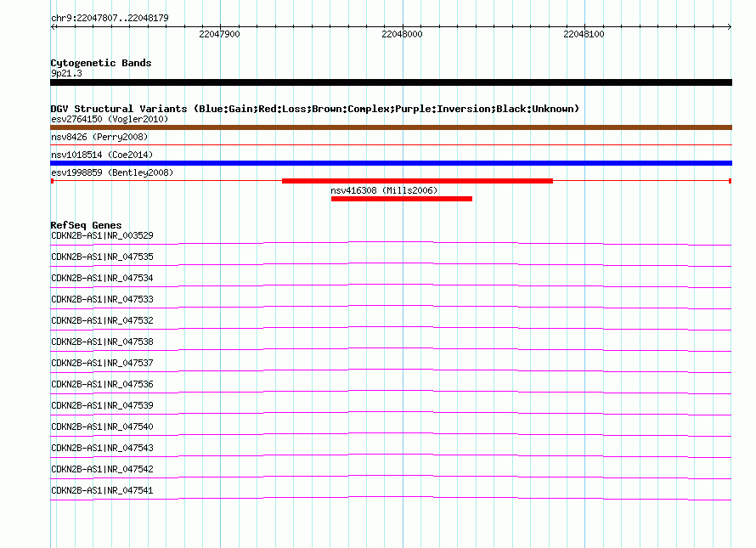The height and width of the screenshot is (548, 756).
Task: Select the thin red nsv8426 loss line
Action: tap(391, 144)
